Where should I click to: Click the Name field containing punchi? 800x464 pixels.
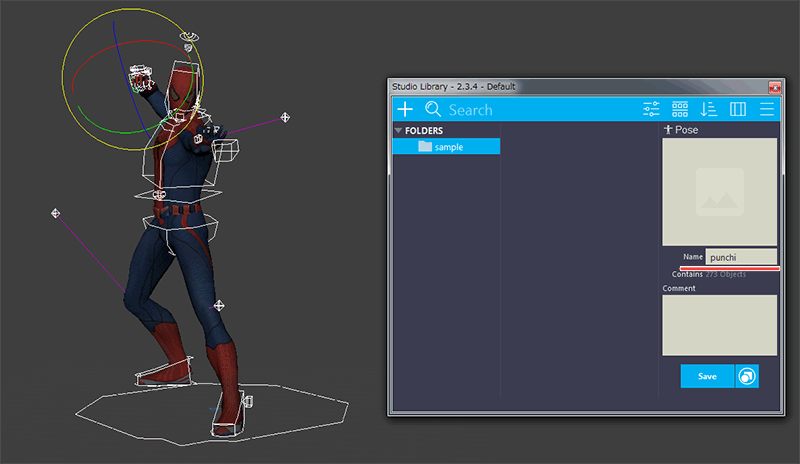tap(740, 257)
